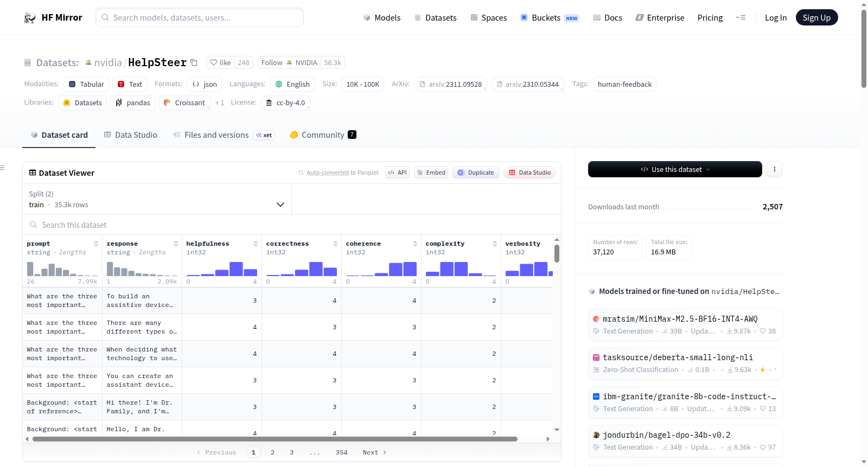Open the arxiv:2310.05344 paper tag
This screenshot has height=467, width=868.
point(528,84)
